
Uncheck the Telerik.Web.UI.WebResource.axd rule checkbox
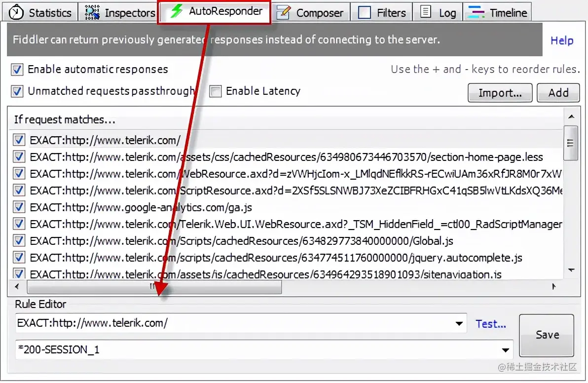click(x=19, y=224)
